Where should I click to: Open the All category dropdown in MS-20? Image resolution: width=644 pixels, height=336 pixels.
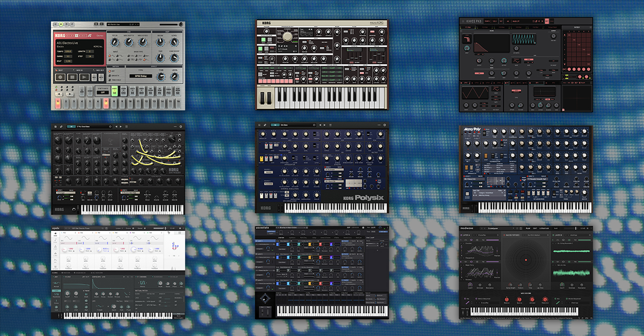pyautogui.click(x=71, y=126)
